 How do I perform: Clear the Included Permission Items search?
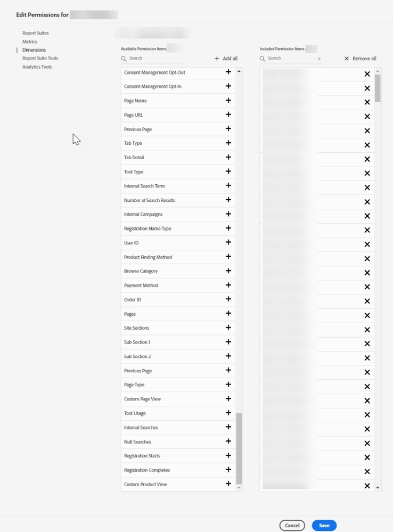[319, 59]
